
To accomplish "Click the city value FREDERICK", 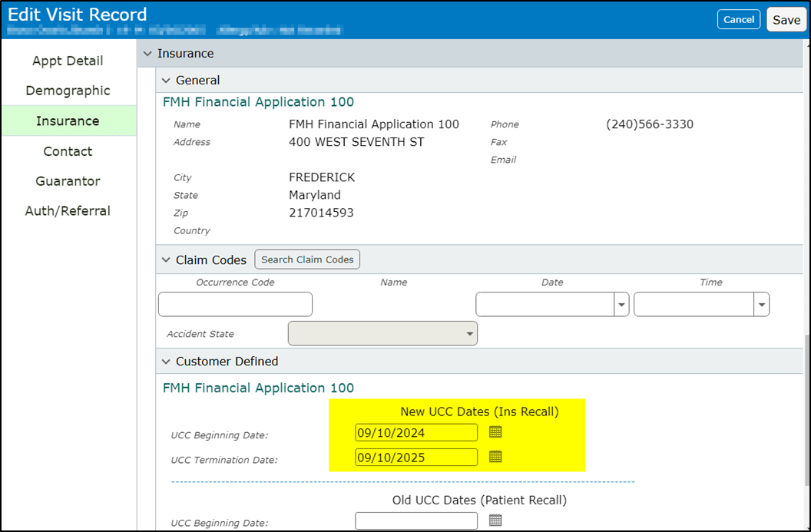I will pos(322,177).
